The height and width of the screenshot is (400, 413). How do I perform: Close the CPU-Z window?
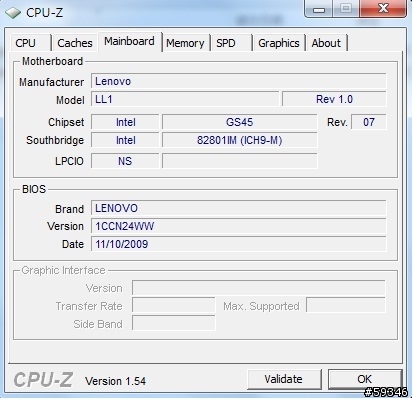[383, 9]
